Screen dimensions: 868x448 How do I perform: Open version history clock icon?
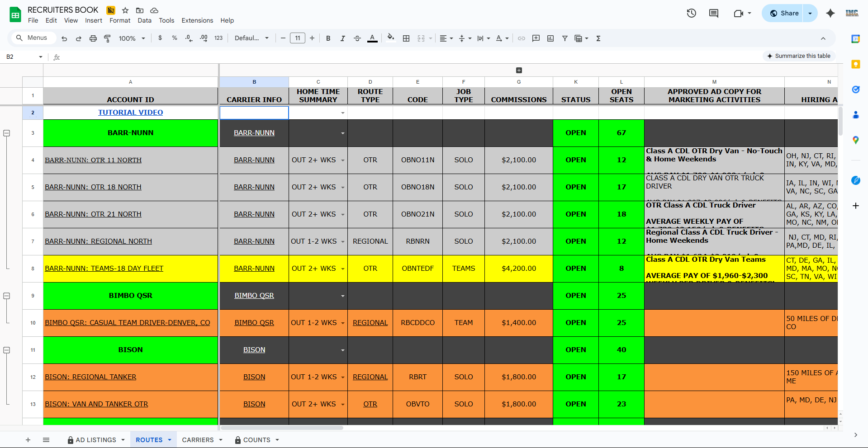(691, 13)
